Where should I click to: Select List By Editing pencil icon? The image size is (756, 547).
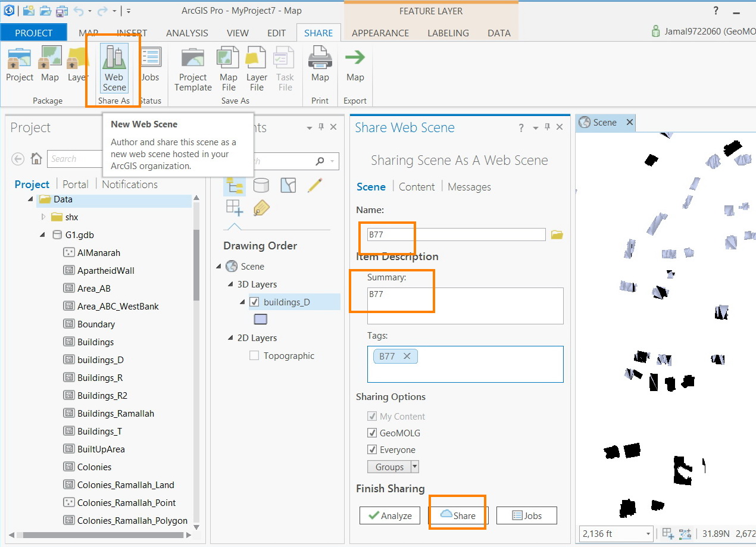tap(315, 186)
